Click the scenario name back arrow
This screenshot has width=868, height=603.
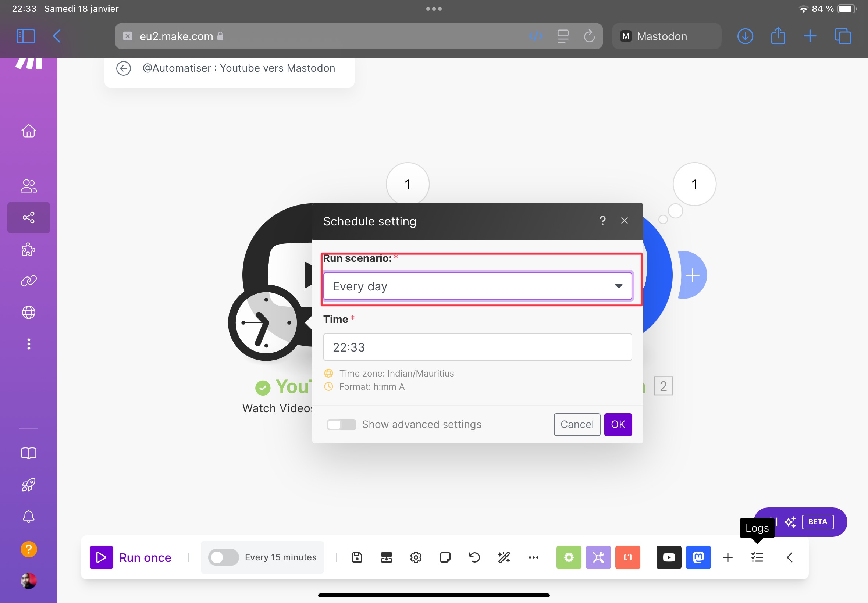124,68
